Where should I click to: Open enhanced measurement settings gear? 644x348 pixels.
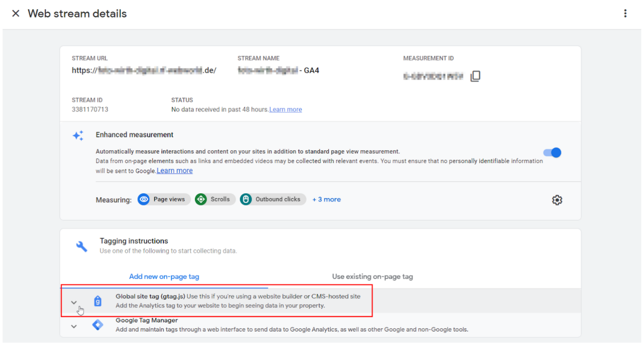pyautogui.click(x=557, y=200)
